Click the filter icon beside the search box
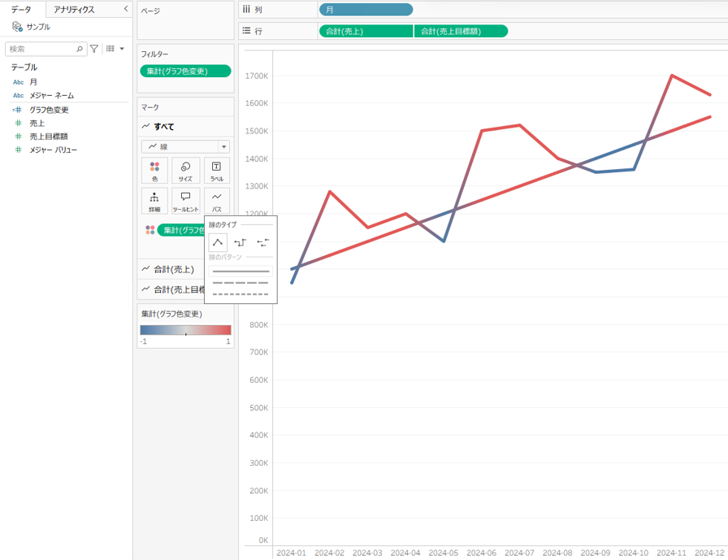This screenshot has height=560, width=728. [94, 49]
